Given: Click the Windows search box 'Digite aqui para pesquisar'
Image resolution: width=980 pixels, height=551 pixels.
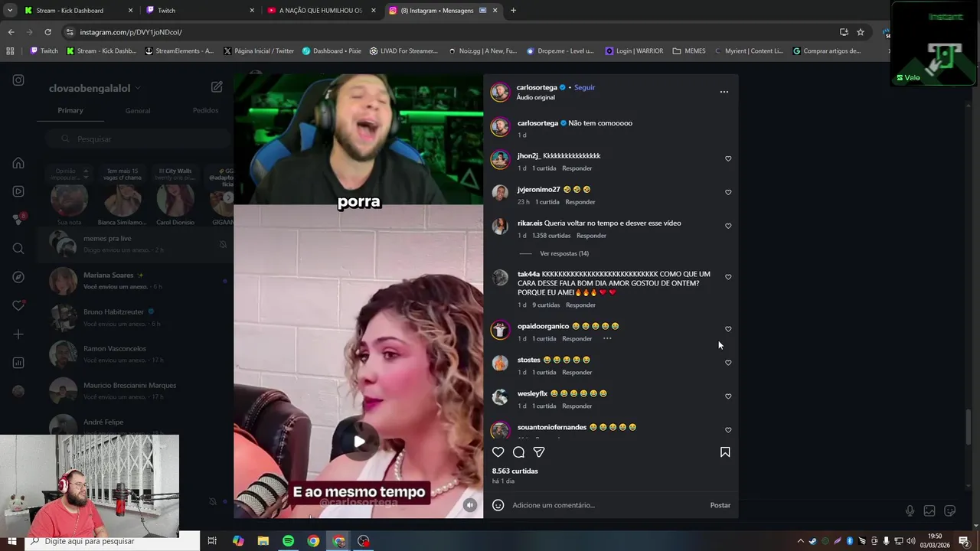Looking at the screenshot, I should pos(112,541).
